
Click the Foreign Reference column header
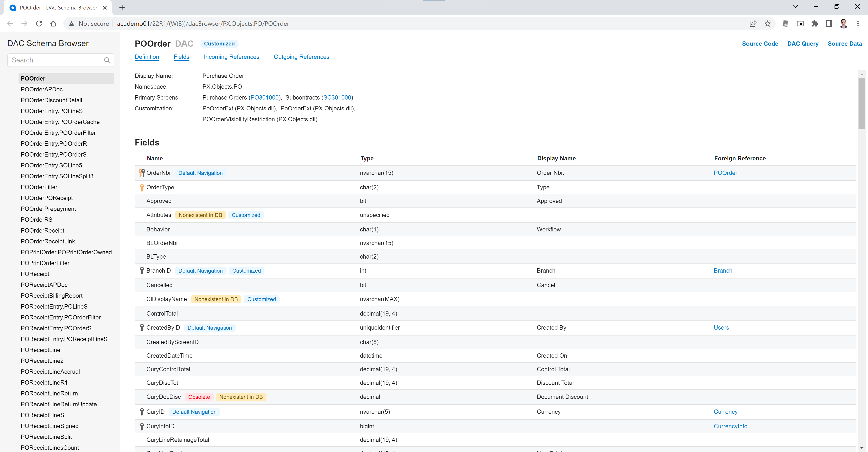[740, 159]
